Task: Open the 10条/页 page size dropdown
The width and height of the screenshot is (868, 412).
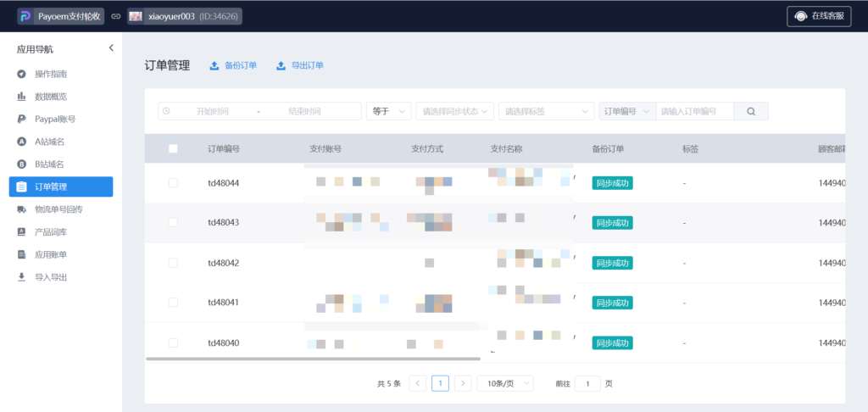Action: pos(505,383)
